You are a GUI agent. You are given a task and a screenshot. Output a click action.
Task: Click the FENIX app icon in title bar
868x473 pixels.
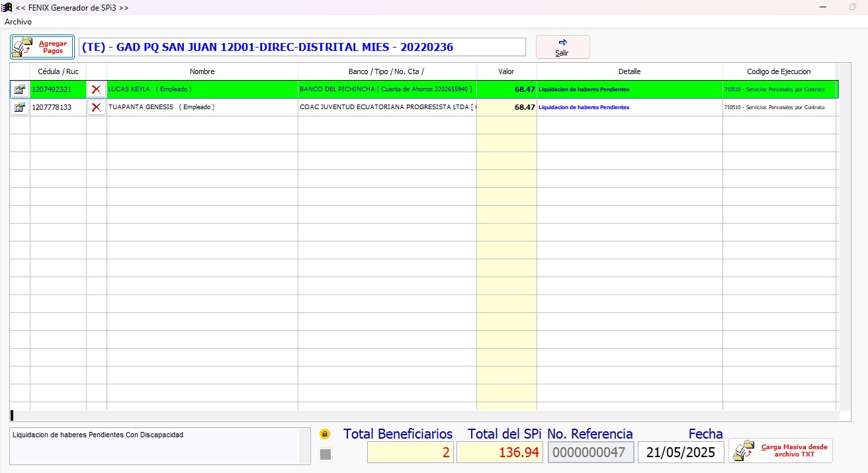pos(7,7)
